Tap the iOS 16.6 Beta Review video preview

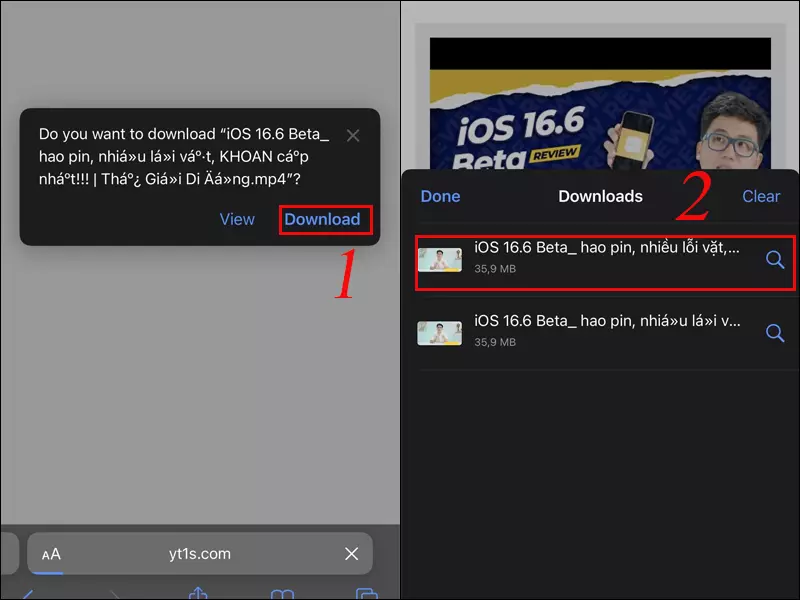coord(600,103)
